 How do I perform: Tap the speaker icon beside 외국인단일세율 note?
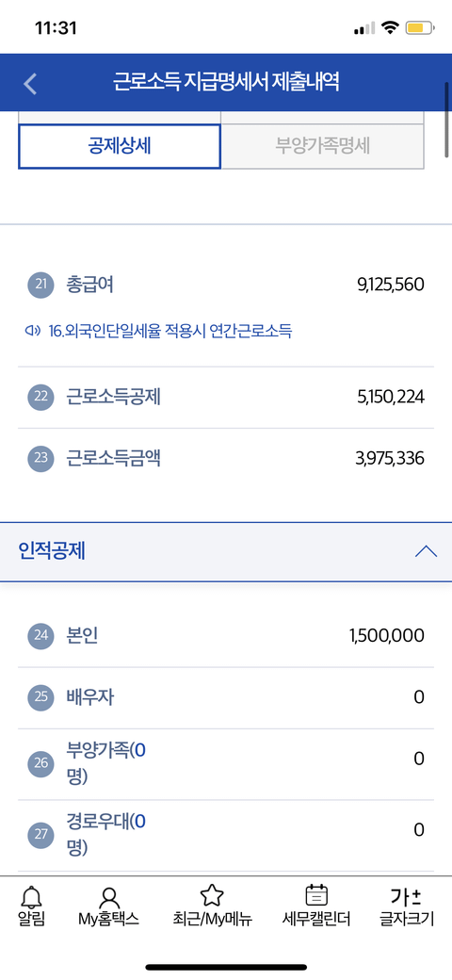(32, 331)
